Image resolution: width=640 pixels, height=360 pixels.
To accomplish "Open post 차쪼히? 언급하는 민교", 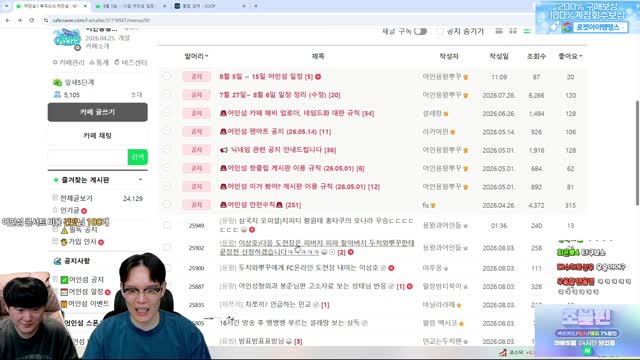I will click(278, 305).
